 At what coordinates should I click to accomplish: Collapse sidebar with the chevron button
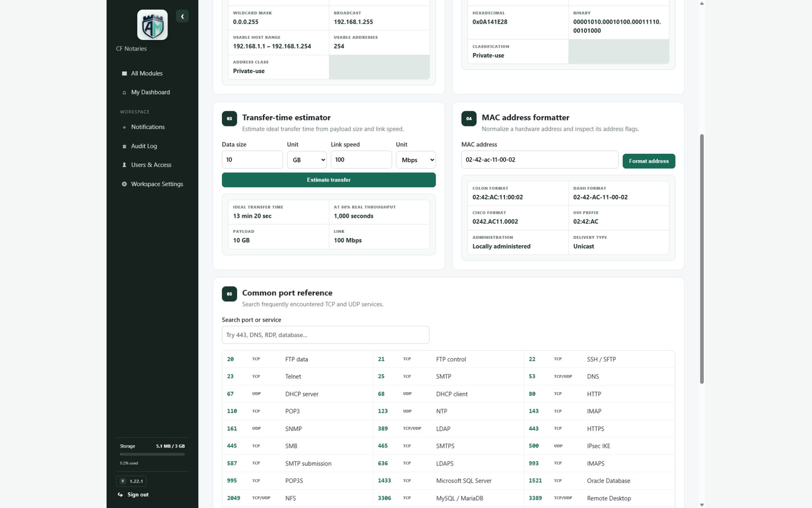[x=182, y=16]
